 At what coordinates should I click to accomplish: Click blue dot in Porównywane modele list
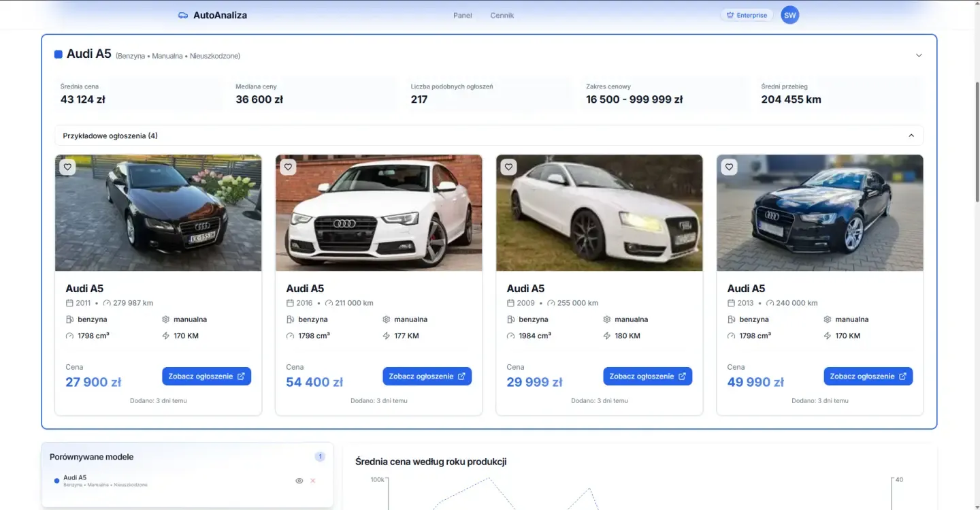click(56, 481)
